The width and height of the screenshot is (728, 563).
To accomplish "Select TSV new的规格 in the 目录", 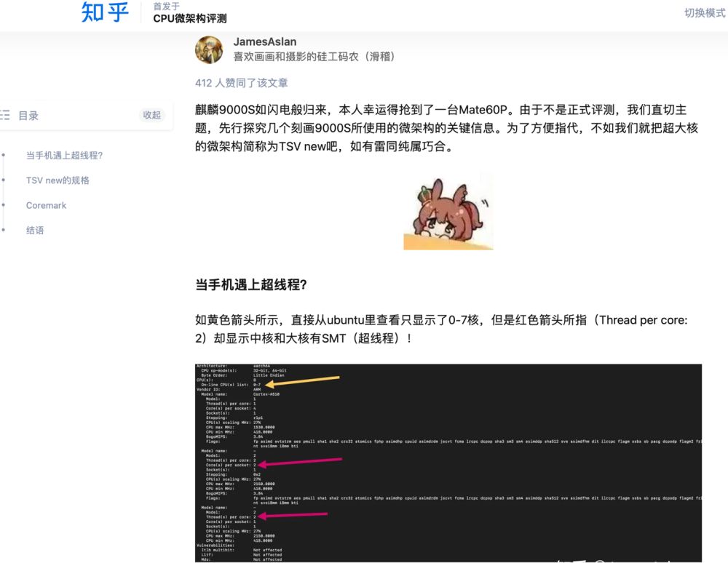I will (x=58, y=180).
